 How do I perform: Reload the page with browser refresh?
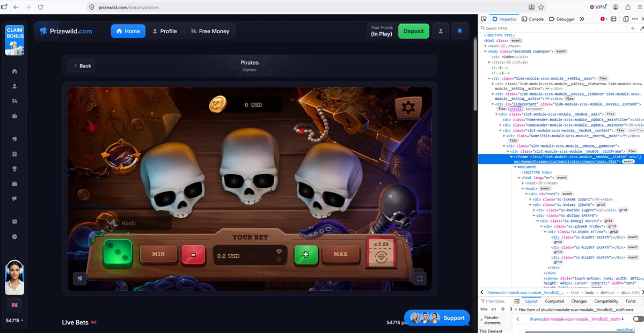(40, 7)
